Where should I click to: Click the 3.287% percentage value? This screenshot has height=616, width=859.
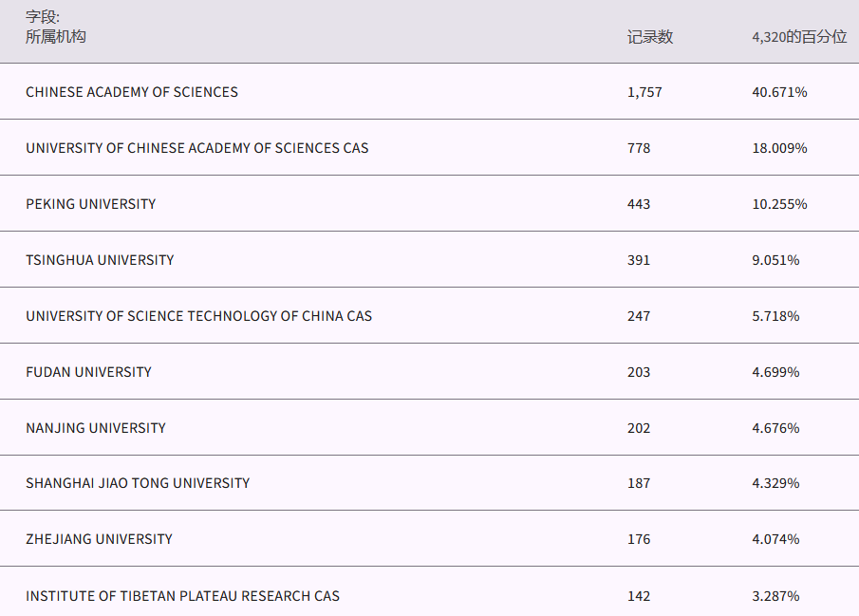coord(775,596)
